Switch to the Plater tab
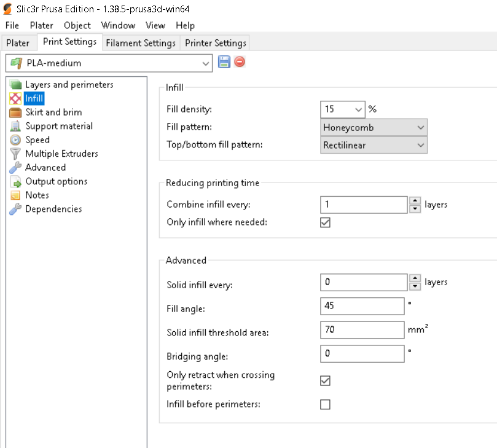This screenshot has width=497, height=448. point(18,43)
